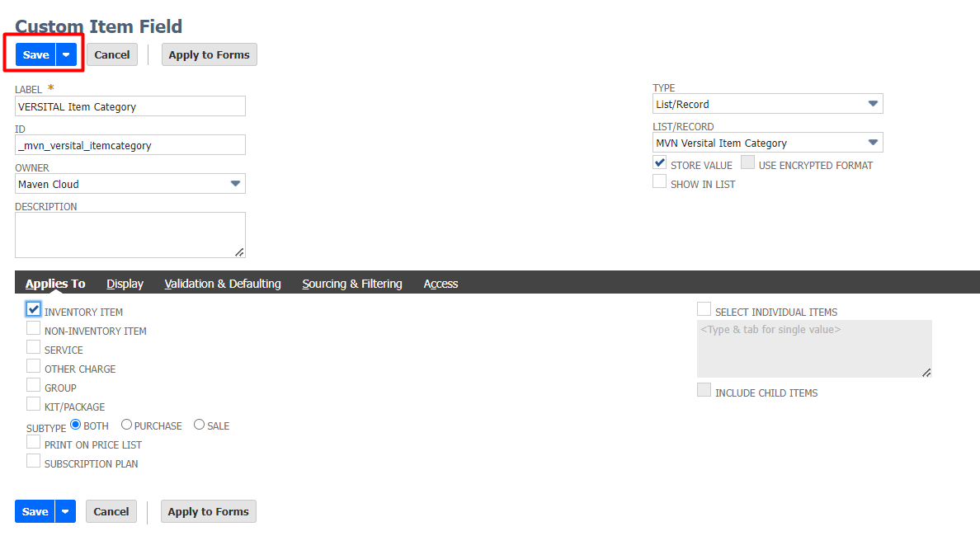Open the Validation & Defaulting tab
Image resolution: width=980 pixels, height=550 pixels.
coord(223,284)
